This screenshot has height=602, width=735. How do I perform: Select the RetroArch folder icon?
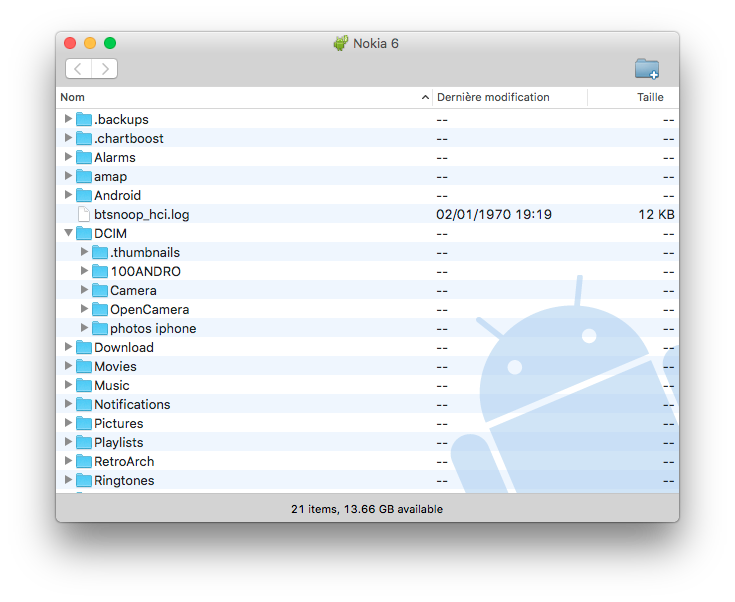point(84,461)
